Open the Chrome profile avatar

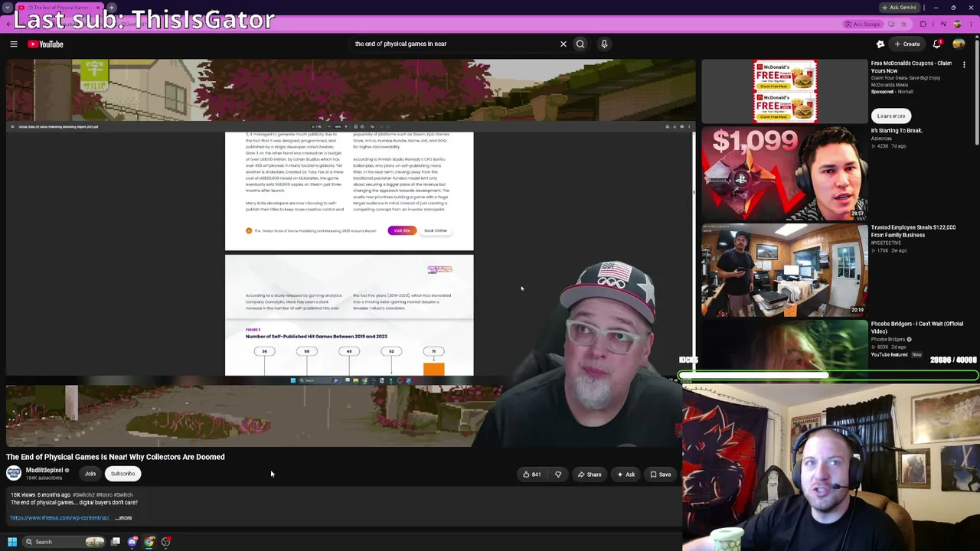(x=957, y=24)
